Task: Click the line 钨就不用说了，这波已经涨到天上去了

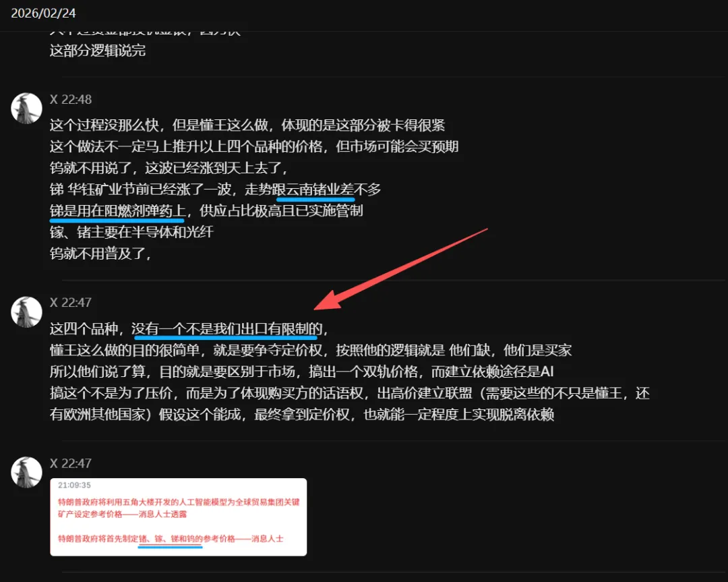Action: (169, 168)
